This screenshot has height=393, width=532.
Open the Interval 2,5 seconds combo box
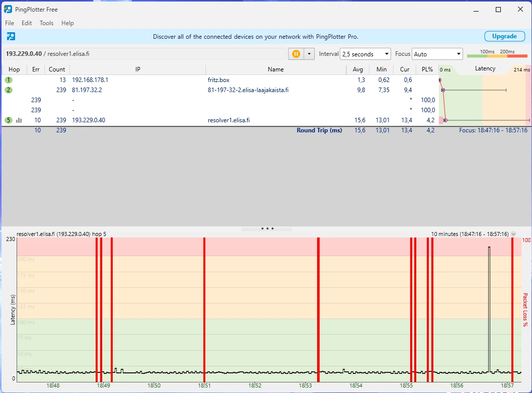coord(365,54)
